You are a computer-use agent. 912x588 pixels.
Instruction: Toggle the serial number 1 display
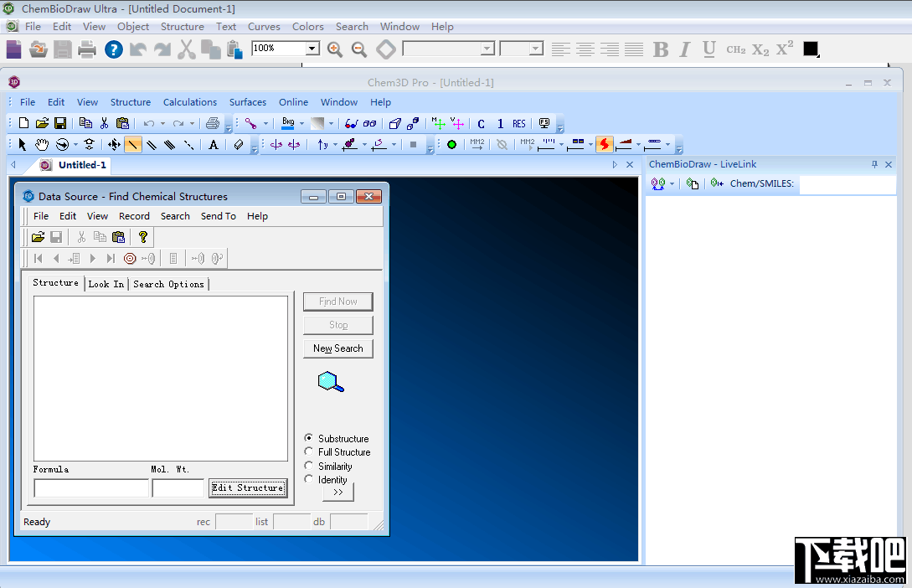(500, 124)
